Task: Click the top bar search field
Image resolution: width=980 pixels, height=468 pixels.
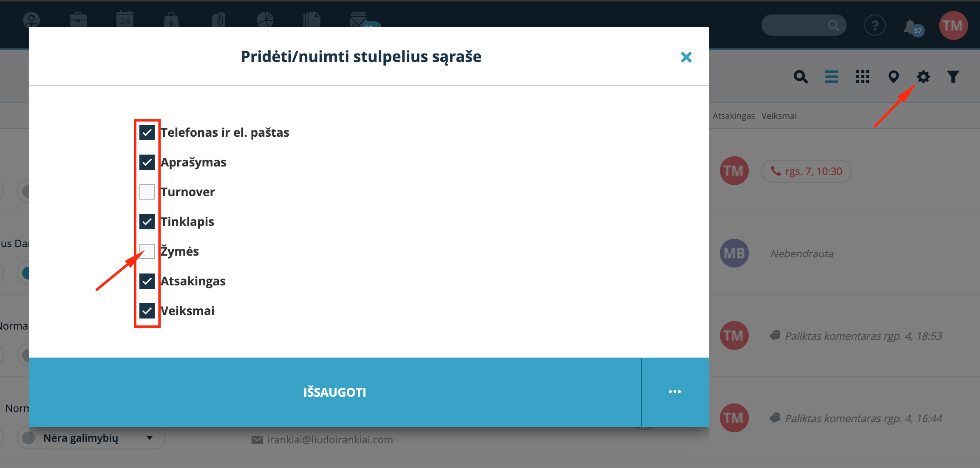Action: [804, 25]
